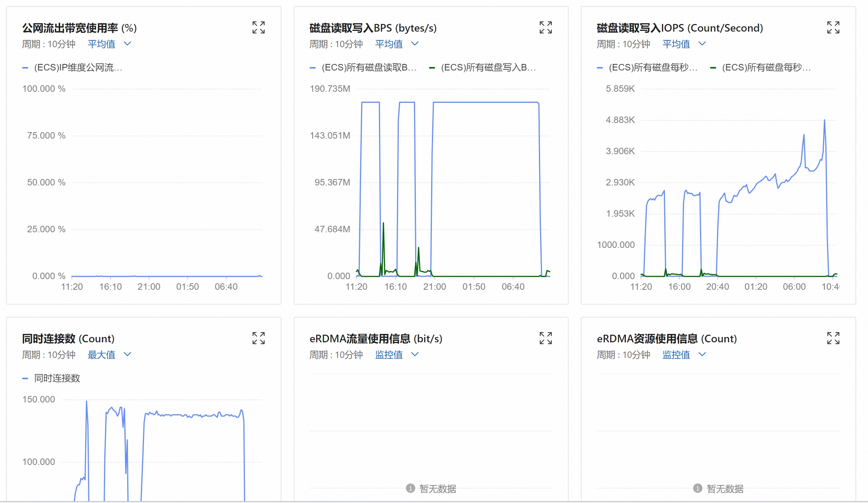Click 公网流出带宽使用率 (%) chart title
This screenshot has height=503, width=868.
(x=79, y=28)
